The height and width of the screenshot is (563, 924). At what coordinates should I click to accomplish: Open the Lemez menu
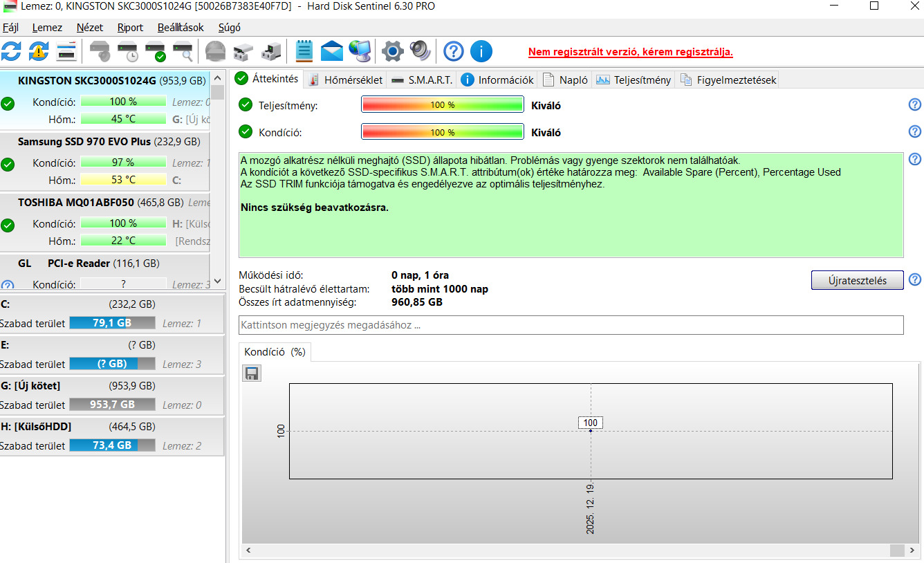point(47,28)
